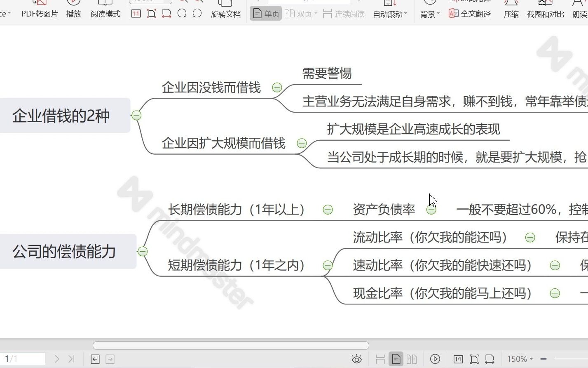This screenshot has width=588, height=368.
Task: Collapse the 现金比率 node
Action: [x=555, y=293]
